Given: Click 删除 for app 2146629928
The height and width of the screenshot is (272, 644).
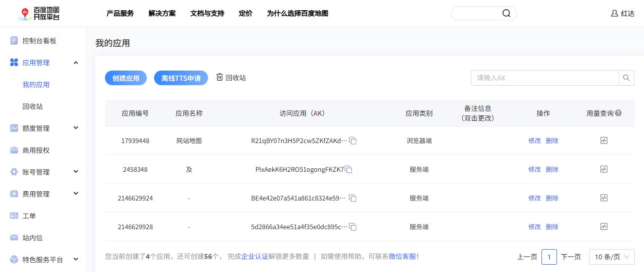Looking at the screenshot, I should pos(552,227).
